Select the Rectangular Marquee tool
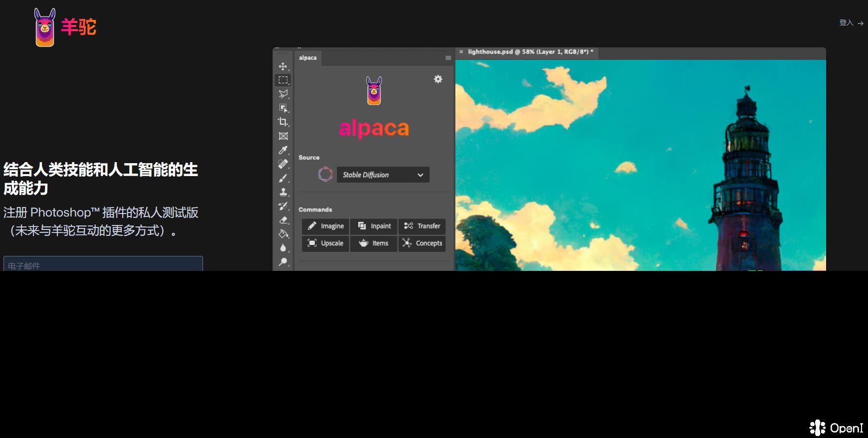This screenshot has width=868, height=438. [283, 80]
